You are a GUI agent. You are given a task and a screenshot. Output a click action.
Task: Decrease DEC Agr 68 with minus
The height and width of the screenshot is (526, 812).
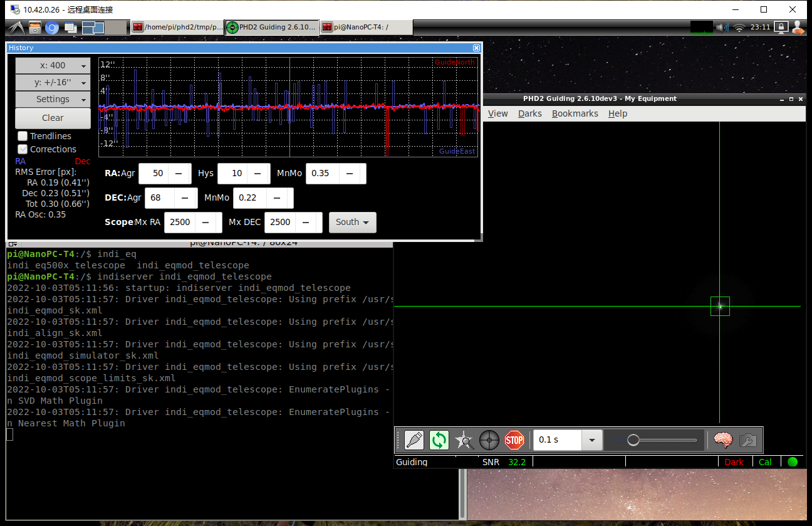click(185, 197)
